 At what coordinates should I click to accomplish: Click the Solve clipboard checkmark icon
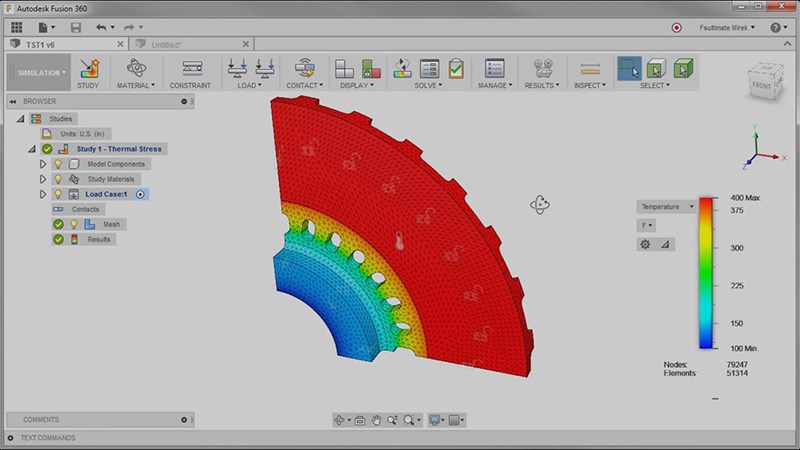pyautogui.click(x=456, y=68)
